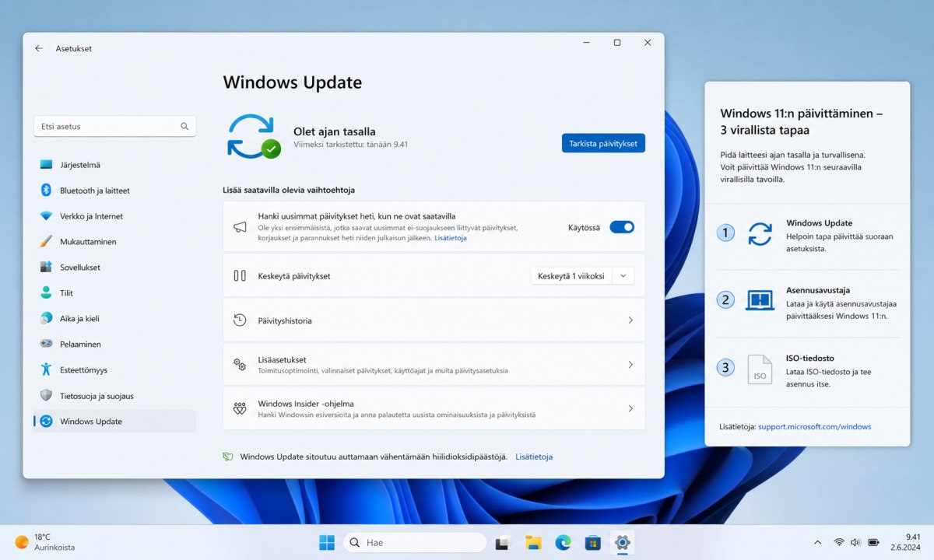This screenshot has width=934, height=560.
Task: Click the pause icon beside Keskeytä päivitykset
Action: [240, 276]
